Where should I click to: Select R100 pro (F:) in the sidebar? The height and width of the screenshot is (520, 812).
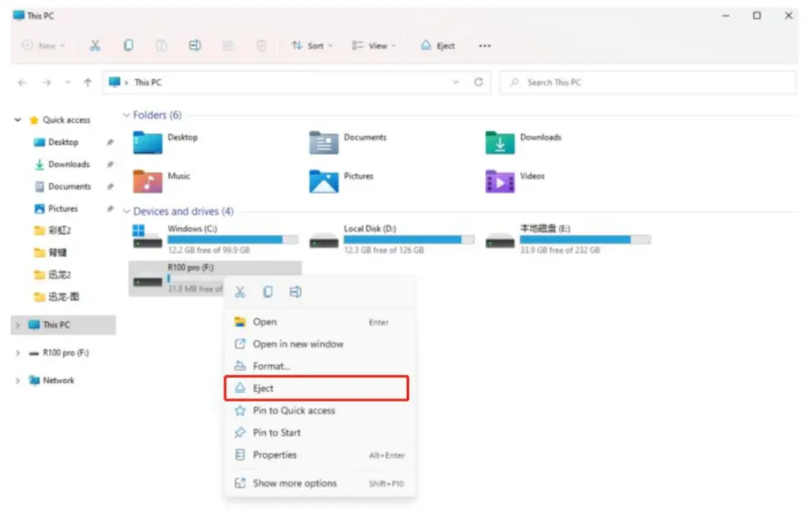tap(65, 353)
